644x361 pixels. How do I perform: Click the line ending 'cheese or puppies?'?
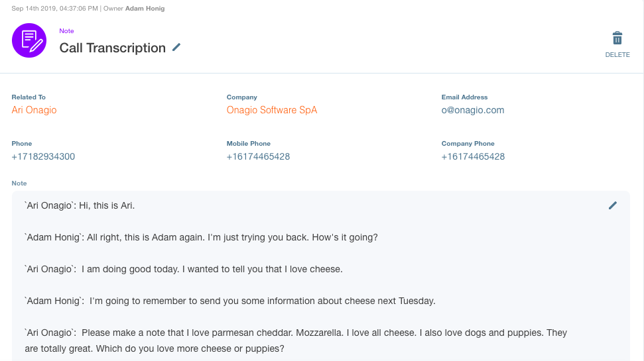coord(155,348)
